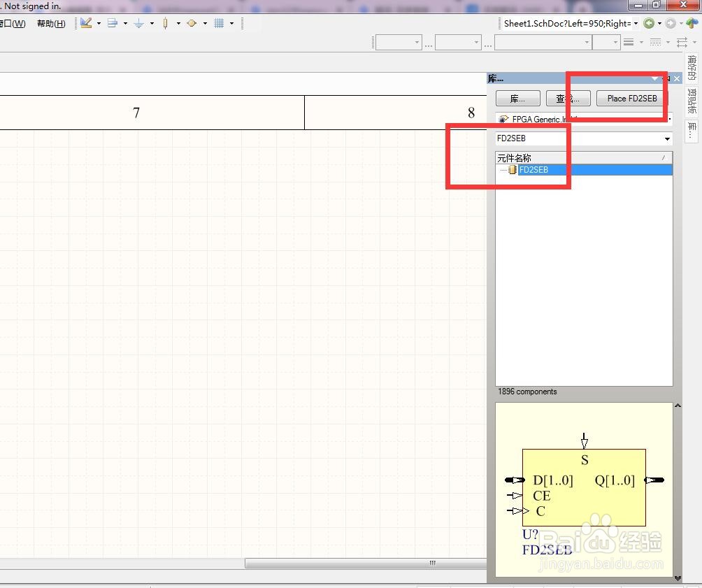
Task: Click the home page icon
Action: pyautogui.click(x=692, y=23)
